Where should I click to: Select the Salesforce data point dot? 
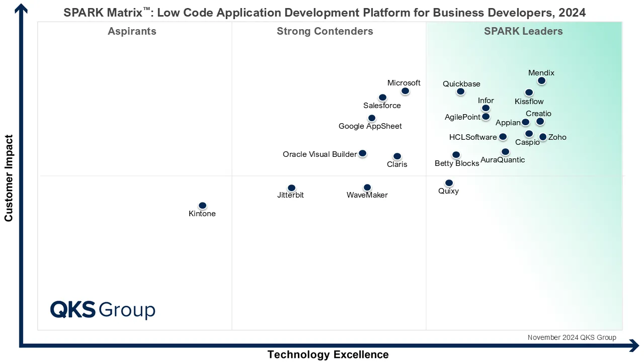382,98
